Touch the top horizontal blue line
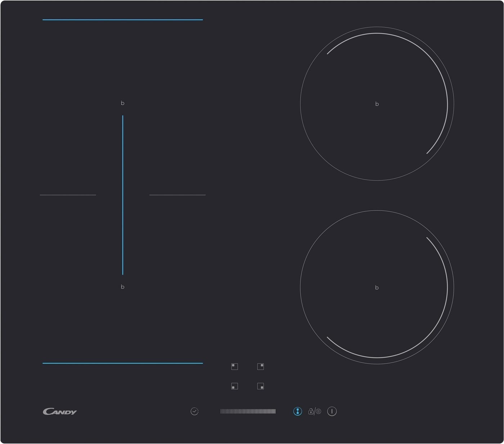Image resolution: width=504 pixels, height=444 pixels. [x=123, y=20]
